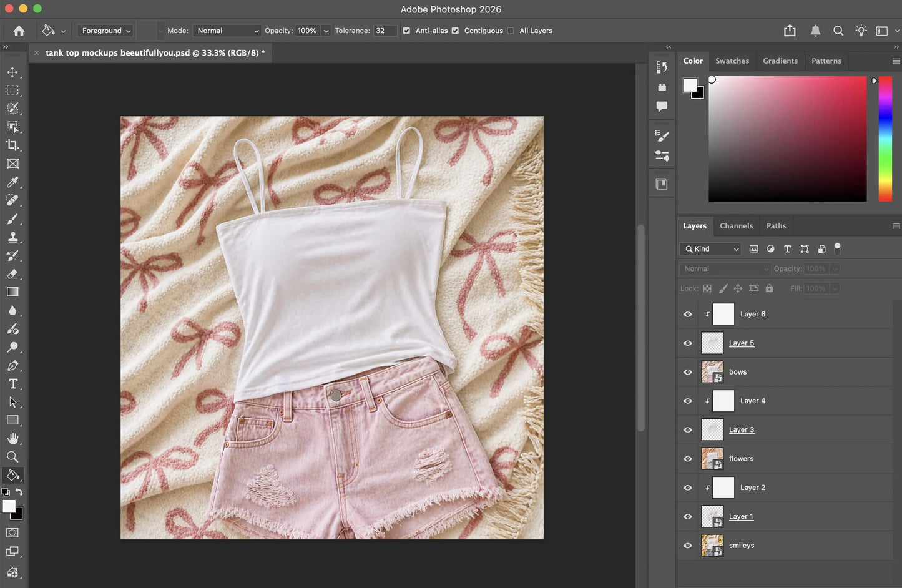Click the Search magnifier icon
The image size is (902, 588).
coord(838,31)
